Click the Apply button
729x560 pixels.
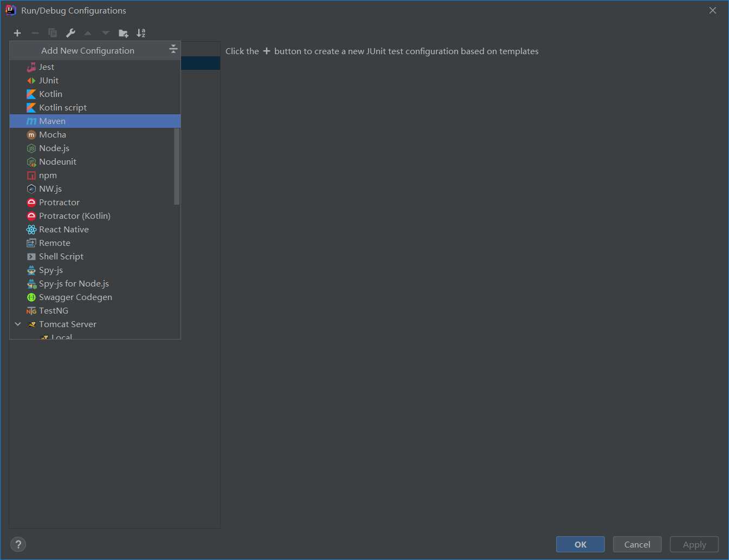coord(694,544)
